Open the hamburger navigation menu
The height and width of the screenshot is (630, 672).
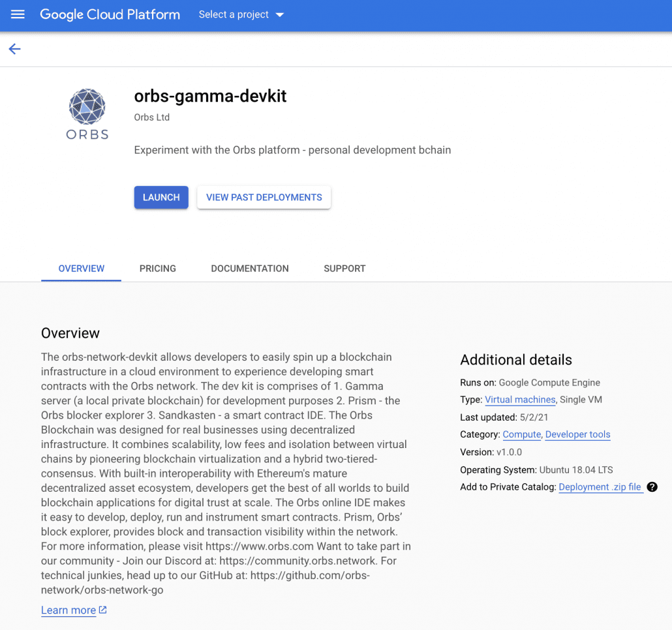tap(18, 14)
